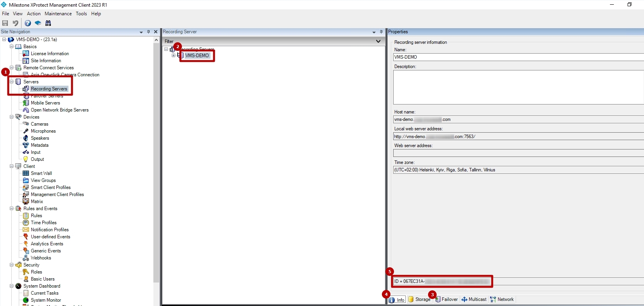
Task: Click the Basic Users icon
Action: click(x=26, y=279)
